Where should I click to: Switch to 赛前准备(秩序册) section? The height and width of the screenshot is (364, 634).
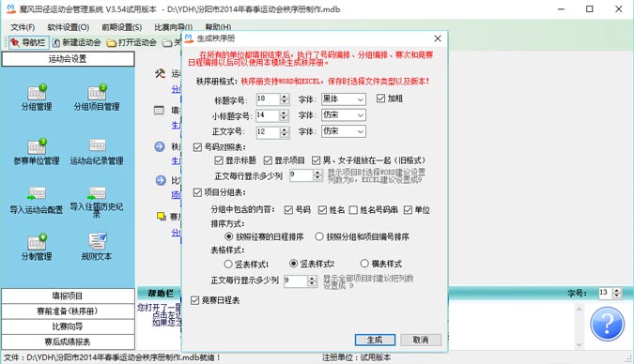pos(68,311)
